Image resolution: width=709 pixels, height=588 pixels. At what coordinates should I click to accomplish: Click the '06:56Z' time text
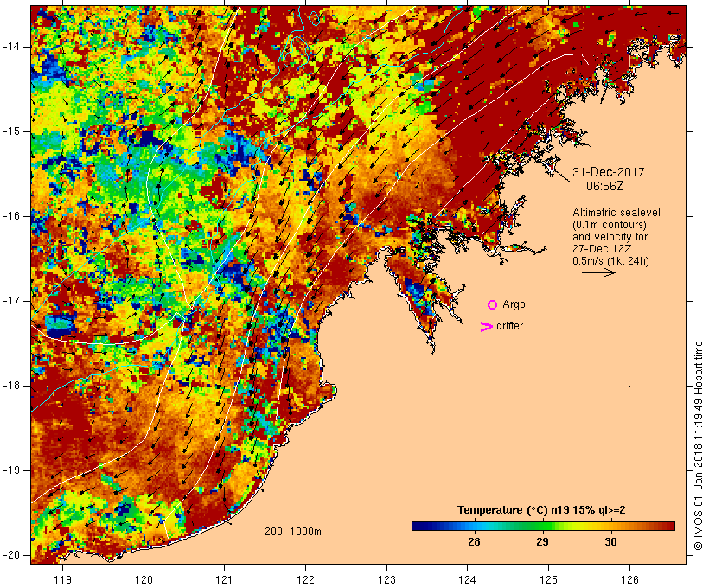point(604,186)
